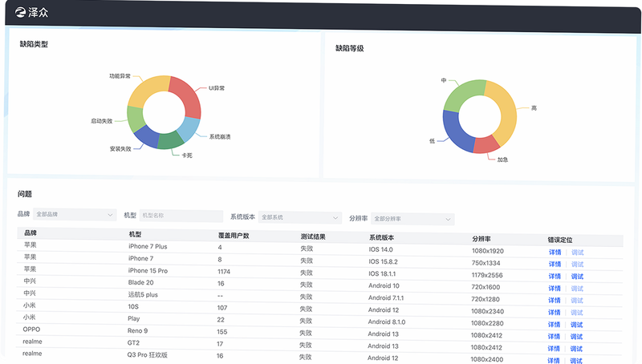The image size is (642, 364).
Task: Click the 分辨率 column header in table
Action: [481, 238]
